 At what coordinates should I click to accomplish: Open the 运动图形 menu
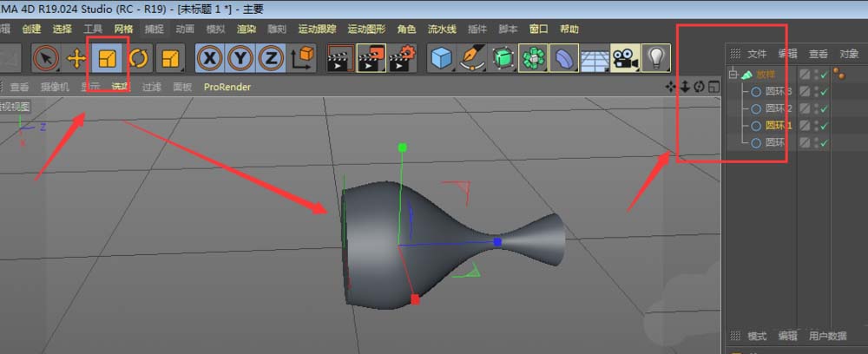pyautogui.click(x=365, y=29)
